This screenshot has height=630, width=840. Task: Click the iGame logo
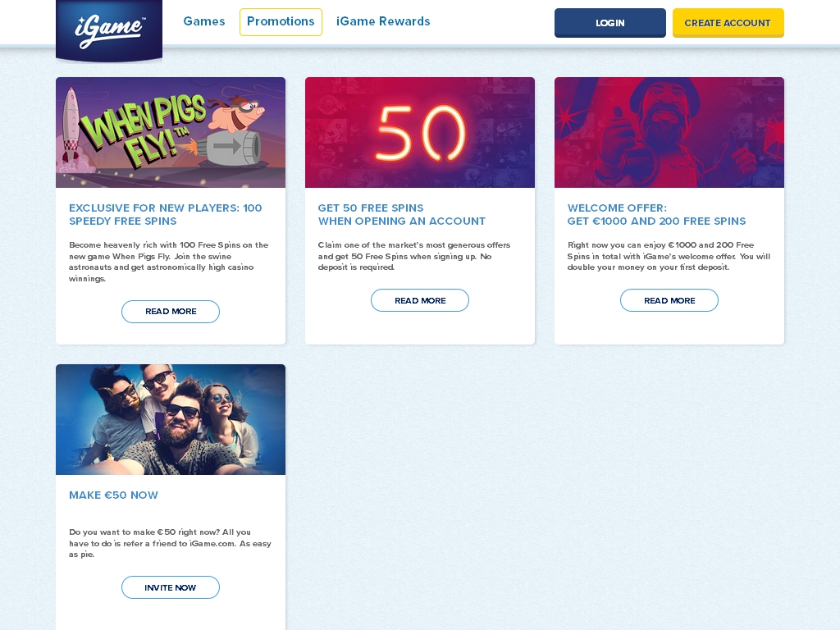point(109,30)
